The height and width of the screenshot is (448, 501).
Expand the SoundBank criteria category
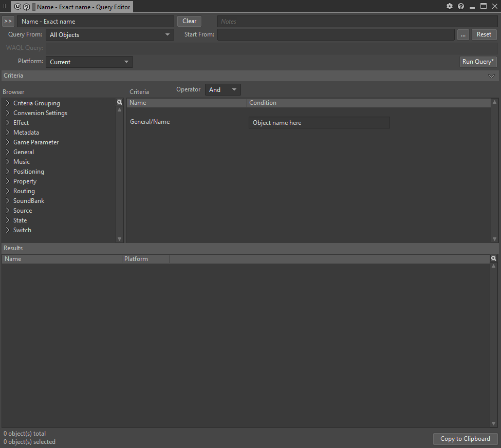click(x=8, y=201)
